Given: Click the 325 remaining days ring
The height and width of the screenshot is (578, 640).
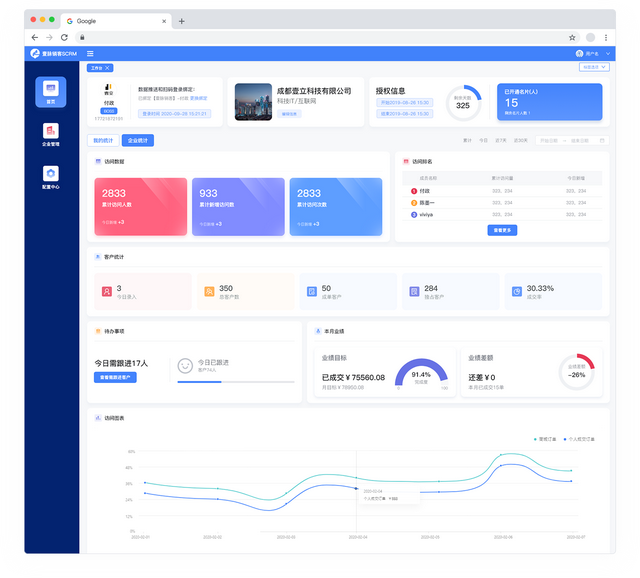Looking at the screenshot, I should [463, 103].
